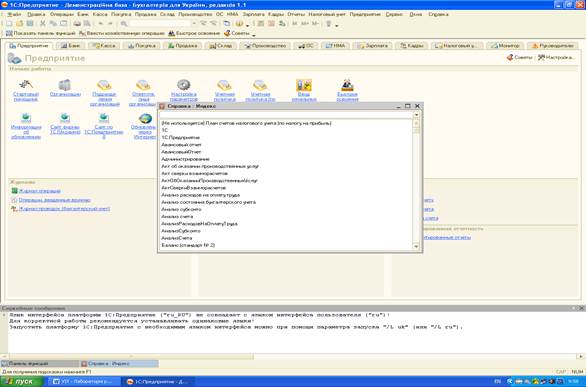Open dropdown arrow next to Help icon
This screenshot has width=586, height=387.
pos(247,25)
